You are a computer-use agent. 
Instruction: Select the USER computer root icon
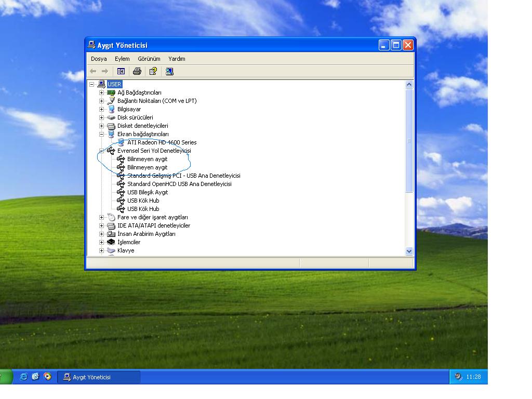(x=101, y=84)
